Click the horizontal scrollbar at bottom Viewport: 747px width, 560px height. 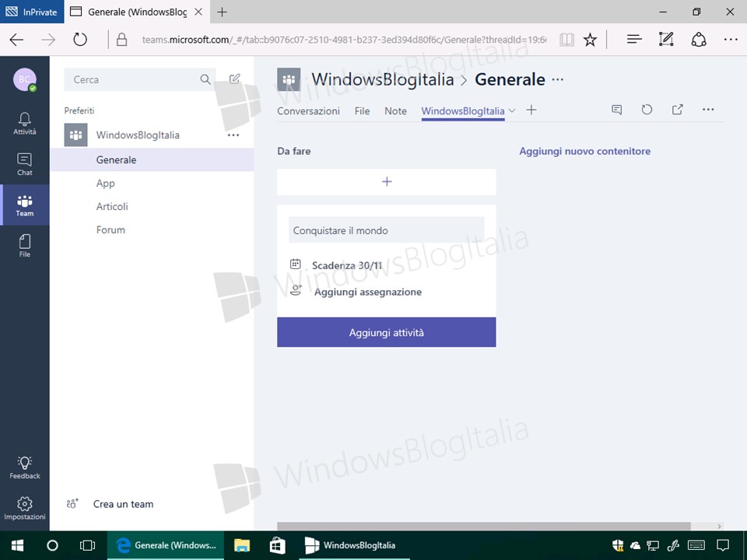pyautogui.click(x=483, y=526)
